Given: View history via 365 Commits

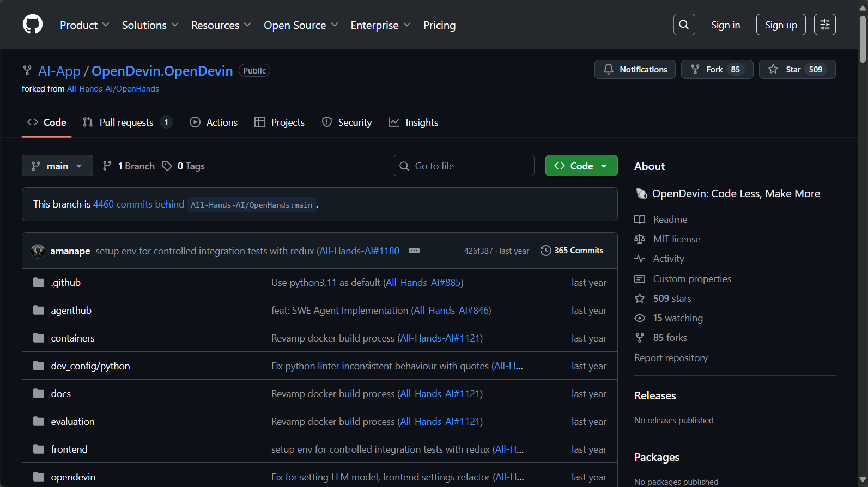Looking at the screenshot, I should (572, 251).
